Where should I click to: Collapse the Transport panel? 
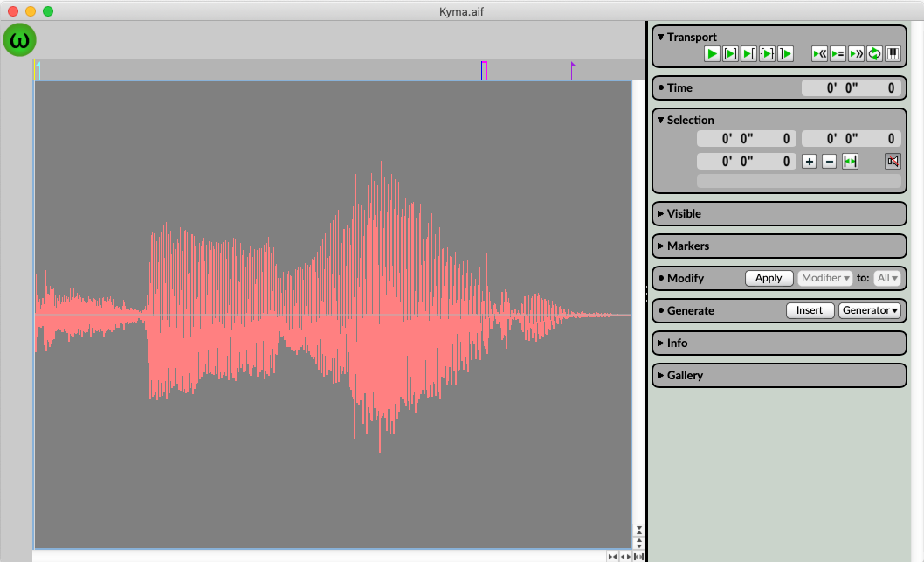point(661,37)
